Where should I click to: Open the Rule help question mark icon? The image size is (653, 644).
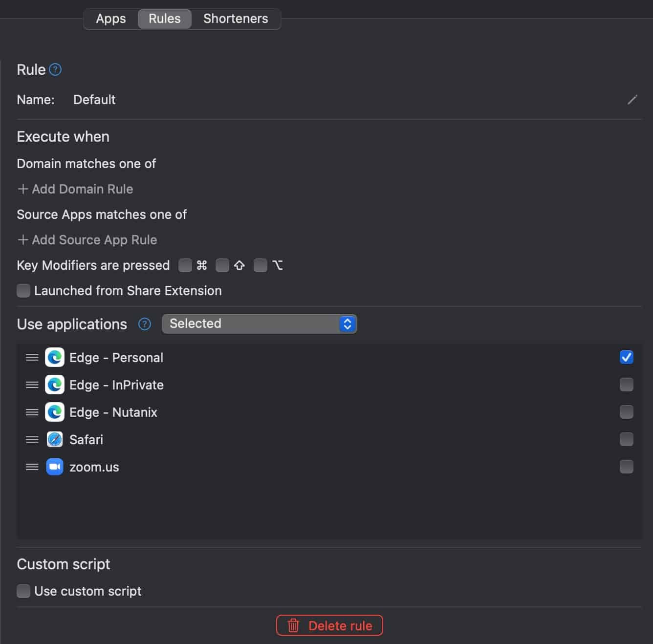click(56, 69)
